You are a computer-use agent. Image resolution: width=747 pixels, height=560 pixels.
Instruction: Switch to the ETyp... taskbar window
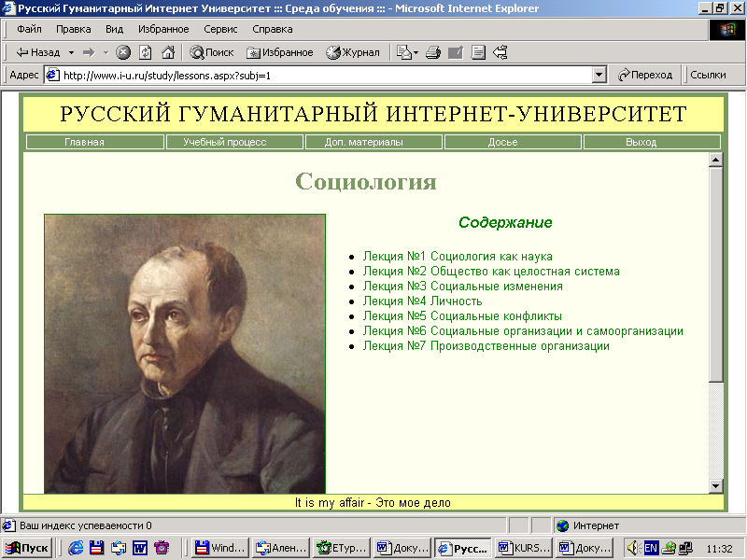(x=342, y=548)
